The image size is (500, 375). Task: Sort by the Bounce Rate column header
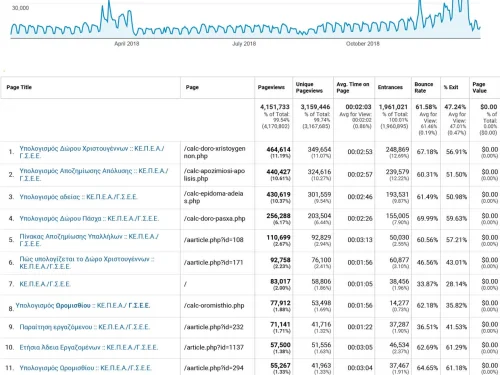(x=424, y=87)
